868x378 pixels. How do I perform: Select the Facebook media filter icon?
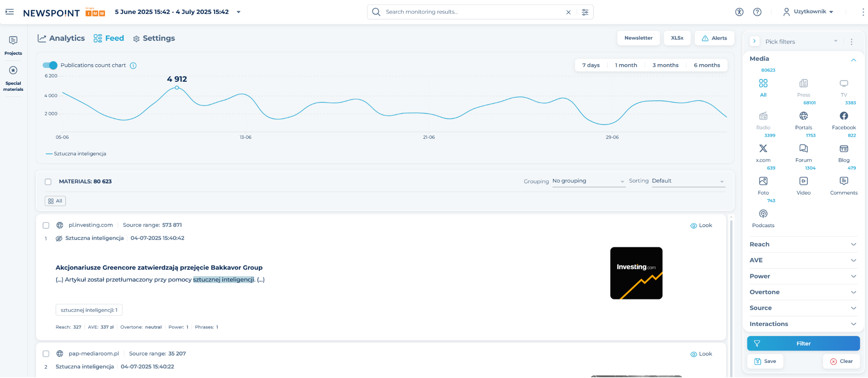coord(844,116)
